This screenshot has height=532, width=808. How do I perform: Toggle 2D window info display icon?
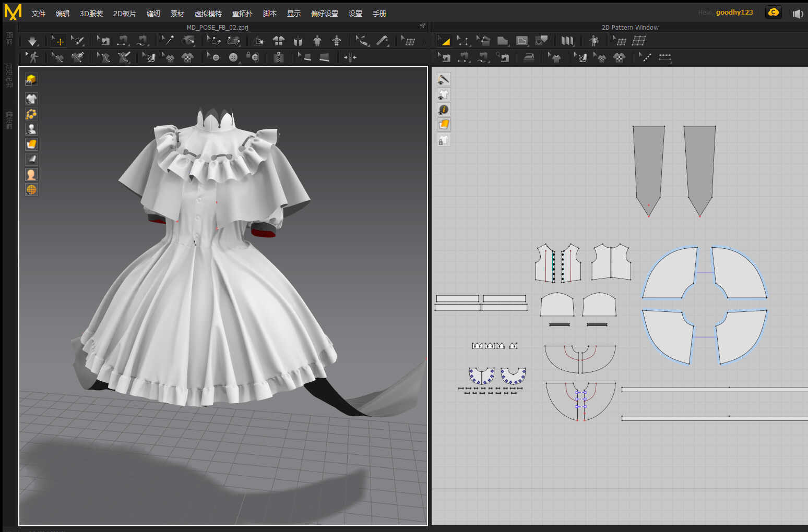444,110
